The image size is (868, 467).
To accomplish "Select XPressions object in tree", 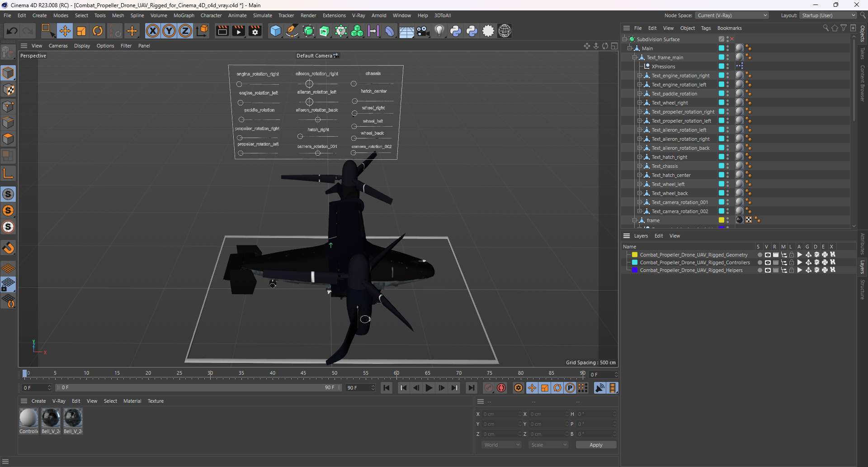I will [x=663, y=67].
